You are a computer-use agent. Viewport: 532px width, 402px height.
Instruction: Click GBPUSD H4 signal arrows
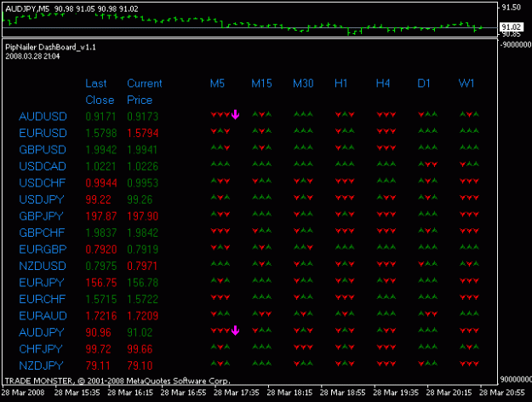point(386,147)
